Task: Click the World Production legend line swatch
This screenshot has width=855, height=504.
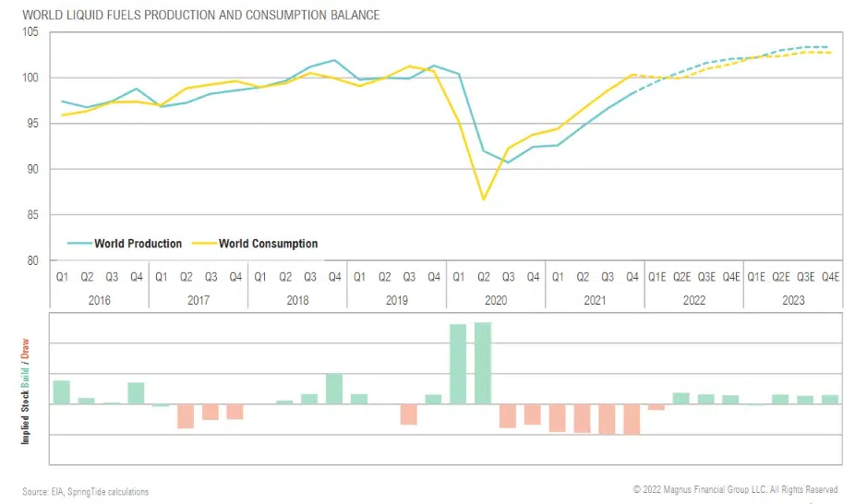Action: (x=78, y=244)
